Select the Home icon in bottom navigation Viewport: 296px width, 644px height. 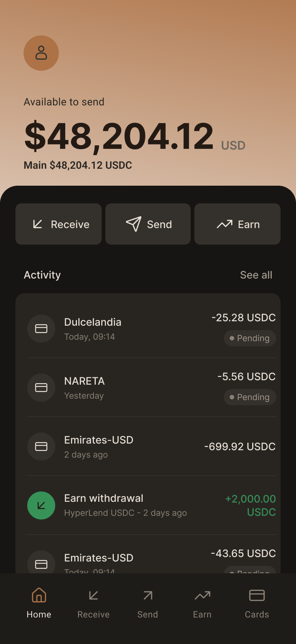pos(39,595)
